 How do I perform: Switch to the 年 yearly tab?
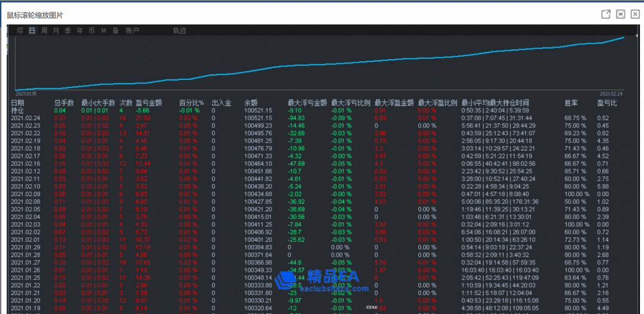click(80, 30)
